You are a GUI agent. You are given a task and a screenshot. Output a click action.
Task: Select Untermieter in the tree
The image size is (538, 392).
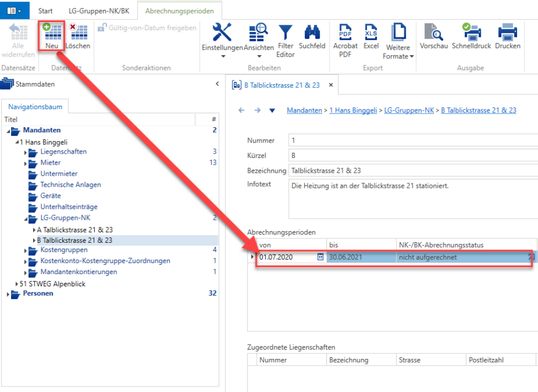click(x=58, y=173)
